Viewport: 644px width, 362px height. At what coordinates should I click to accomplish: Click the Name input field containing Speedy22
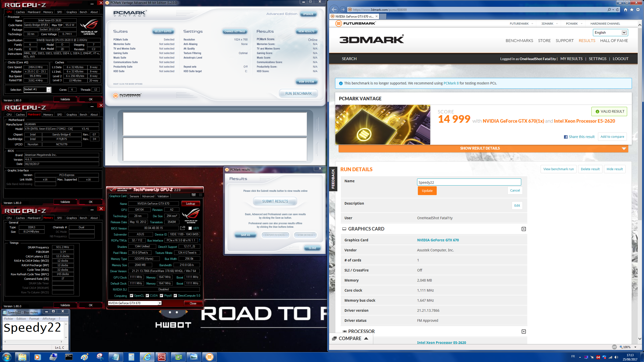[x=469, y=182]
